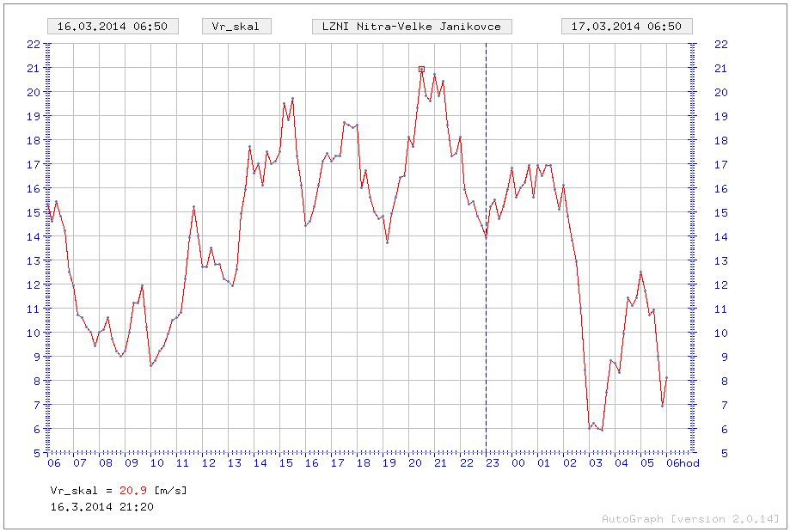Click the first data point on the curve

coord(48,212)
